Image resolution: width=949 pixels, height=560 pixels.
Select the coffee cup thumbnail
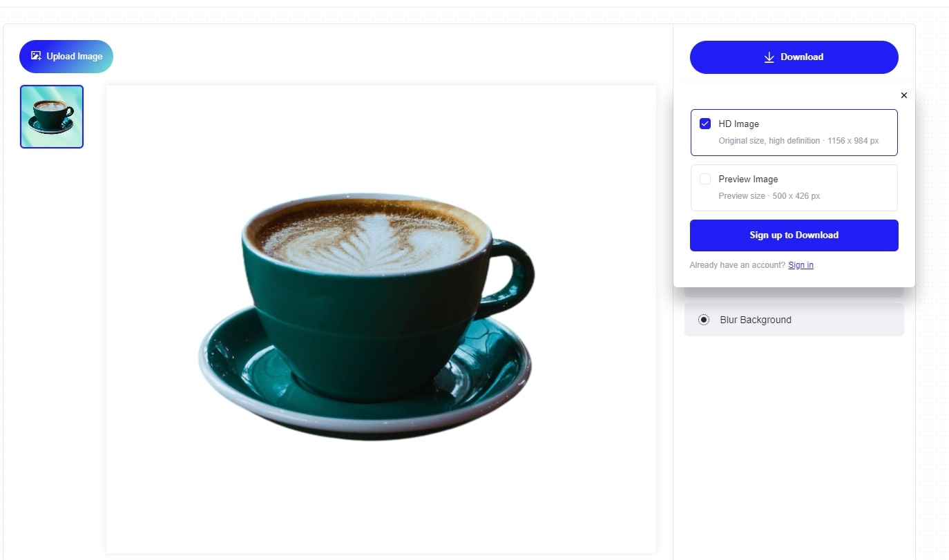pos(52,117)
